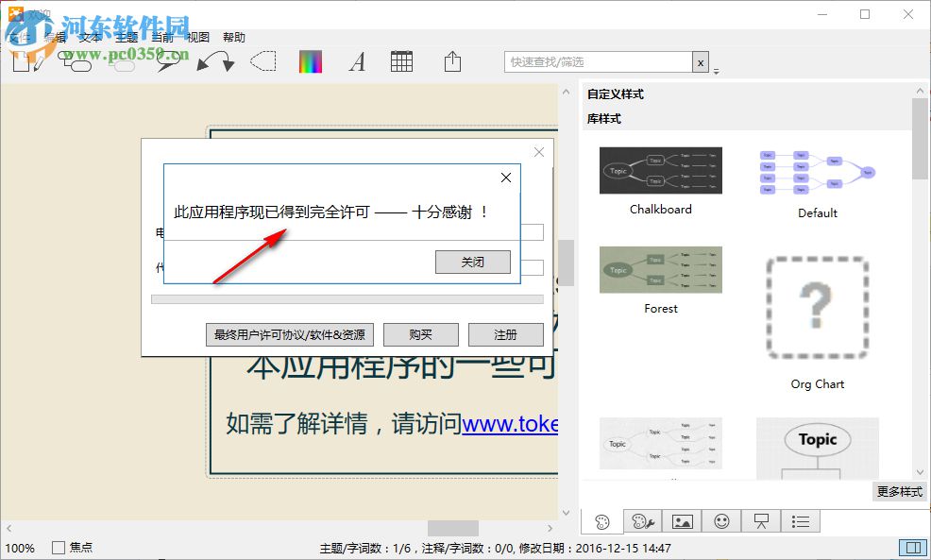The height and width of the screenshot is (560, 931).
Task: Click the 关闭 button in the license dialog
Action: (x=472, y=262)
